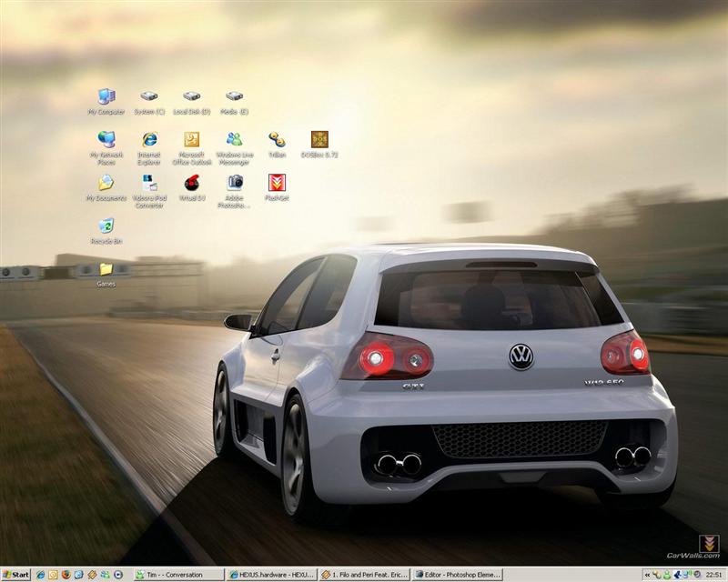
Task: Launch Windows Media Player from quick launch
Action: 118,575
